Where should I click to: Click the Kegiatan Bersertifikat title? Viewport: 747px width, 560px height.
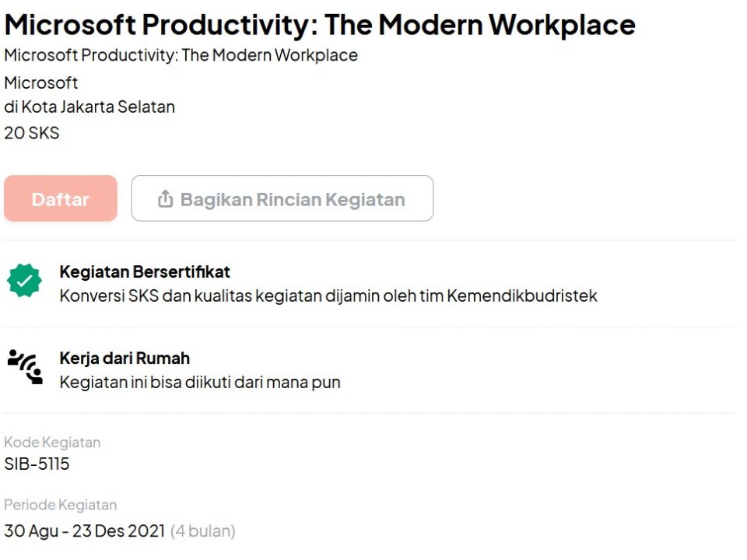point(145,271)
